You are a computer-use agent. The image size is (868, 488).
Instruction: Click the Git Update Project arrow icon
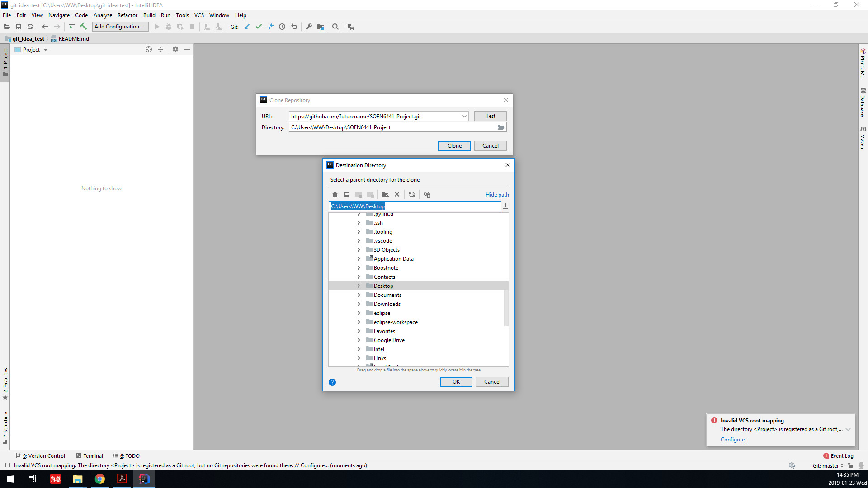[247, 27]
